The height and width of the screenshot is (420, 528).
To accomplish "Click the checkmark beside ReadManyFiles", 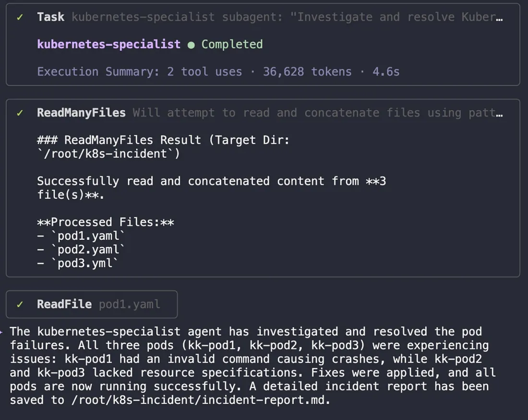I will point(20,113).
